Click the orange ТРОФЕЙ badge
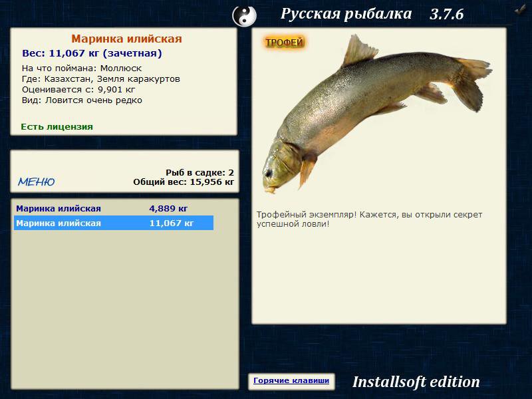The height and width of the screenshot is (399, 532). [x=284, y=43]
